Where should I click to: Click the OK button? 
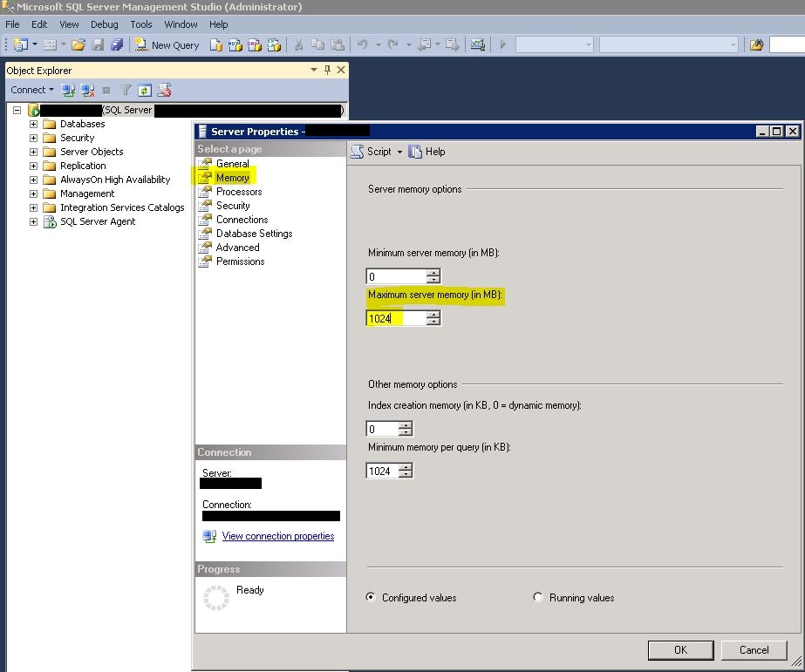point(680,649)
